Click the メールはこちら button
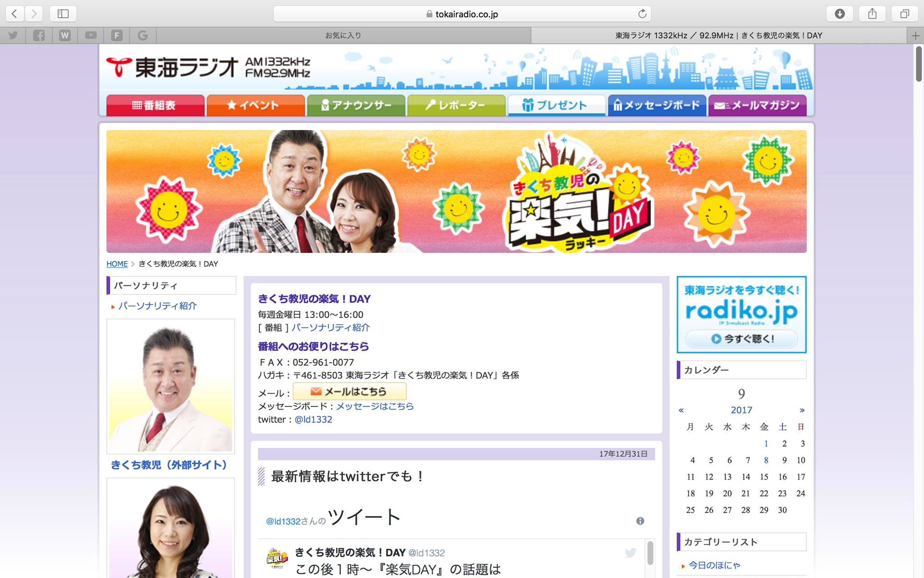 (350, 391)
